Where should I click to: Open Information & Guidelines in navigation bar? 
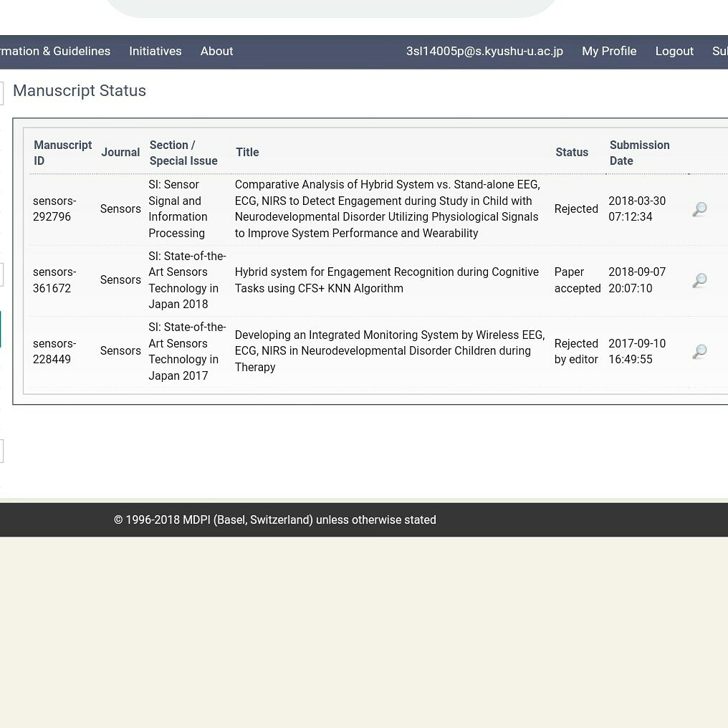tap(55, 52)
